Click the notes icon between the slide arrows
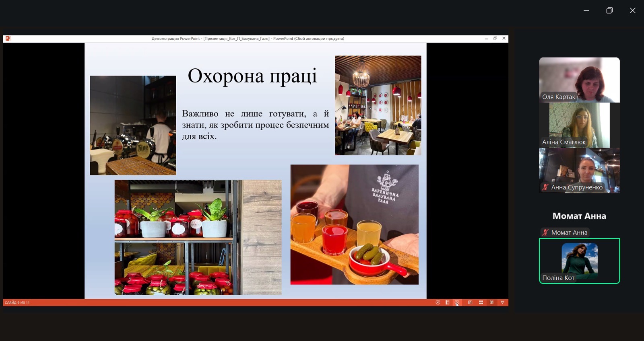Viewport: 644px width, 341px height. point(448,302)
